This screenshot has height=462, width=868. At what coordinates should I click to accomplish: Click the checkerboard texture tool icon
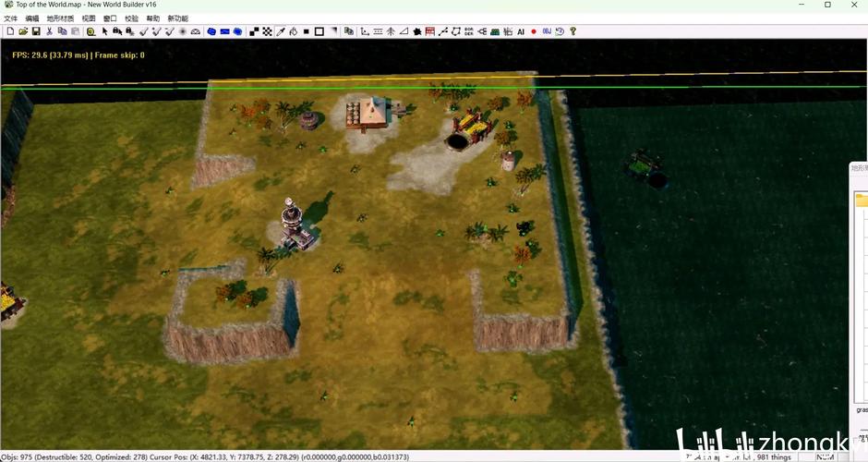tap(267, 31)
